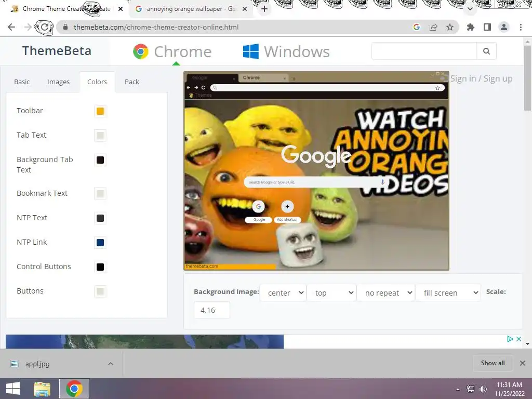Viewport: 532px width, 399px height.
Task: Click the Chrome taskbar icon
Action: (x=74, y=389)
